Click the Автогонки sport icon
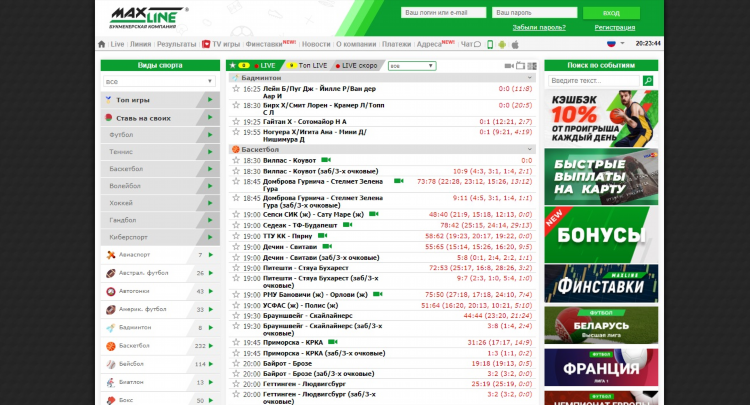 (111, 291)
